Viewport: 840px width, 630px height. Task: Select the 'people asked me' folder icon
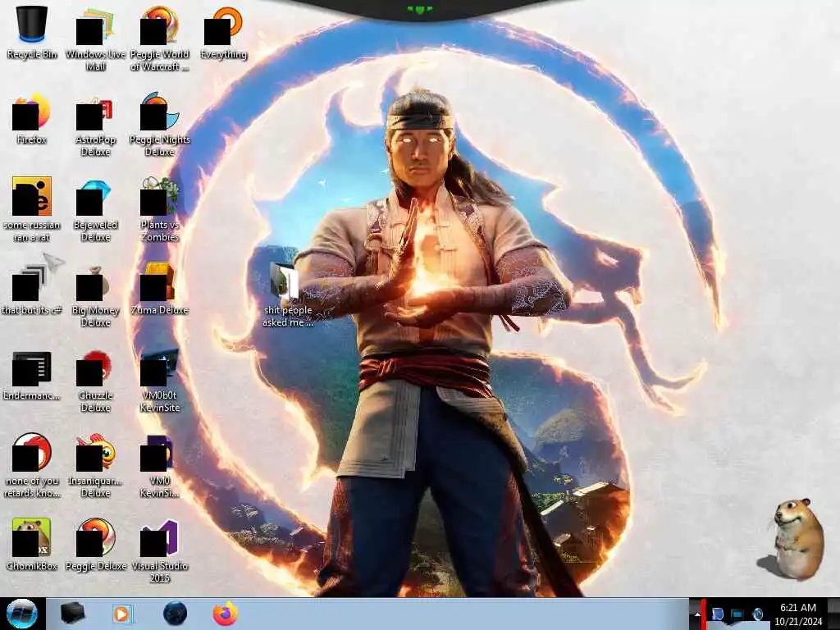[x=288, y=295]
